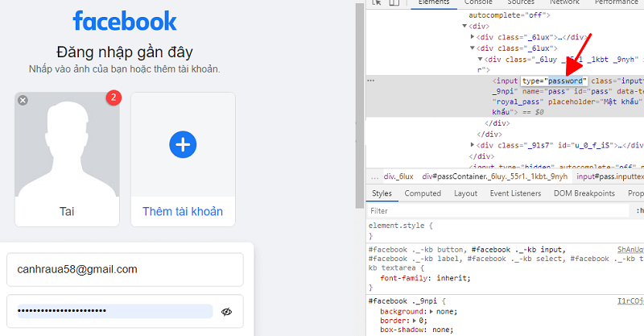Open the Thêm tài khoản link
The image size is (644, 336).
[183, 211]
